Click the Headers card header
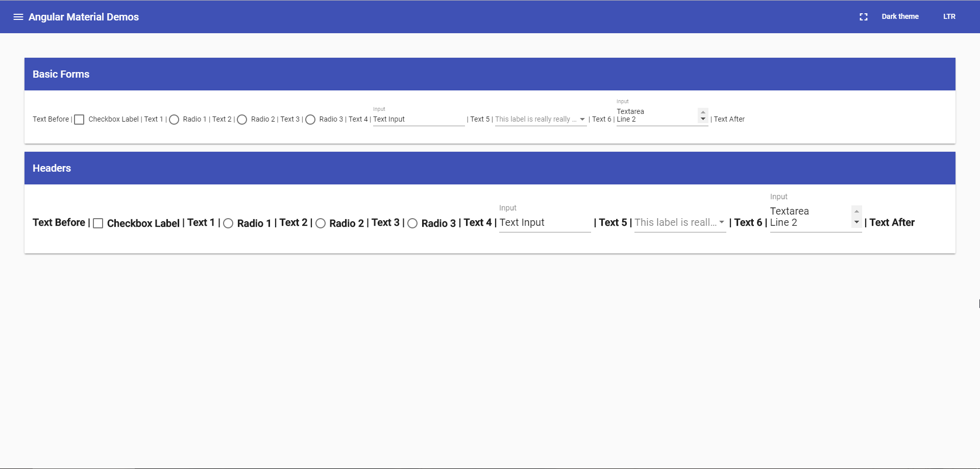This screenshot has height=469, width=980. pos(490,168)
